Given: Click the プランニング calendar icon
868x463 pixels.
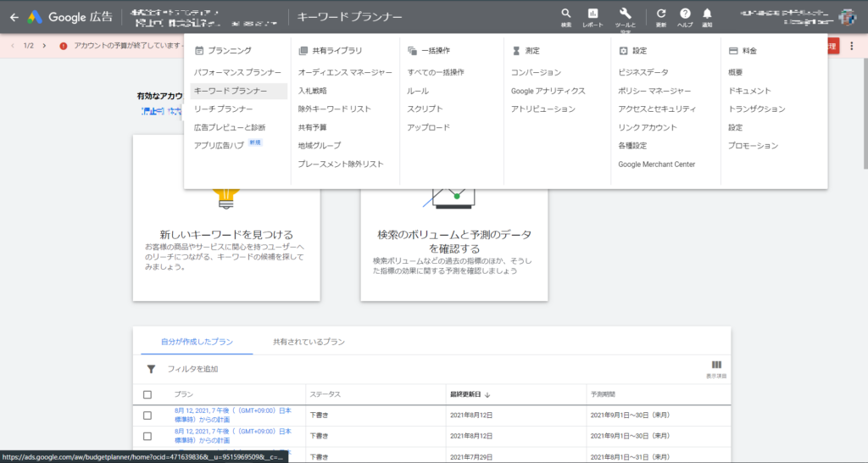Looking at the screenshot, I should tap(199, 50).
